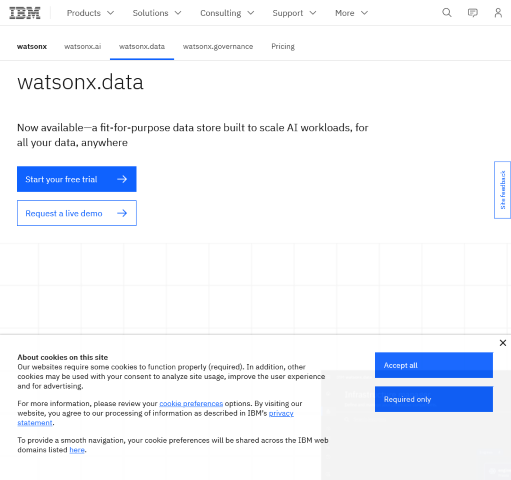The width and height of the screenshot is (511, 480).
Task: Switch to the watsonx.ai tab
Action: tap(83, 46)
